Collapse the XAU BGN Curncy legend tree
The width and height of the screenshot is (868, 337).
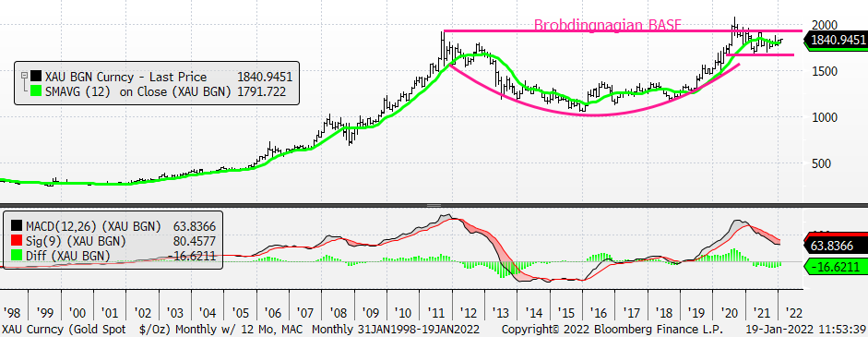tap(23, 76)
